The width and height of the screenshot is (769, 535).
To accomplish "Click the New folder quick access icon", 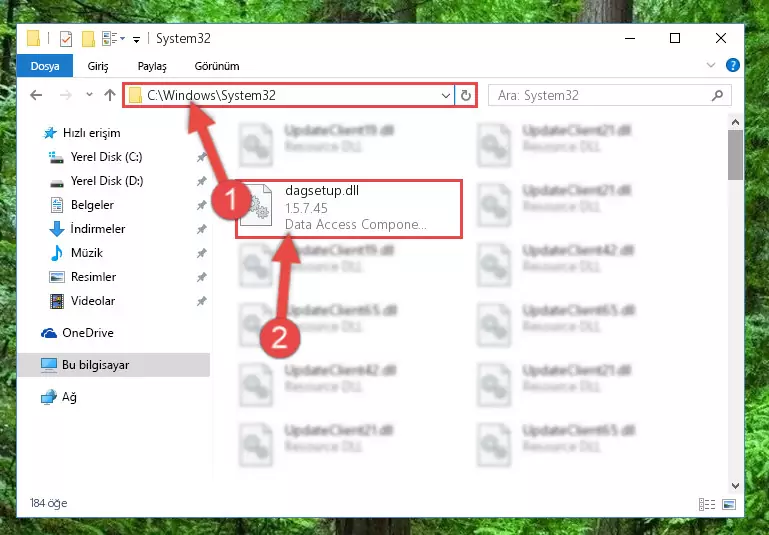I will [x=88, y=39].
